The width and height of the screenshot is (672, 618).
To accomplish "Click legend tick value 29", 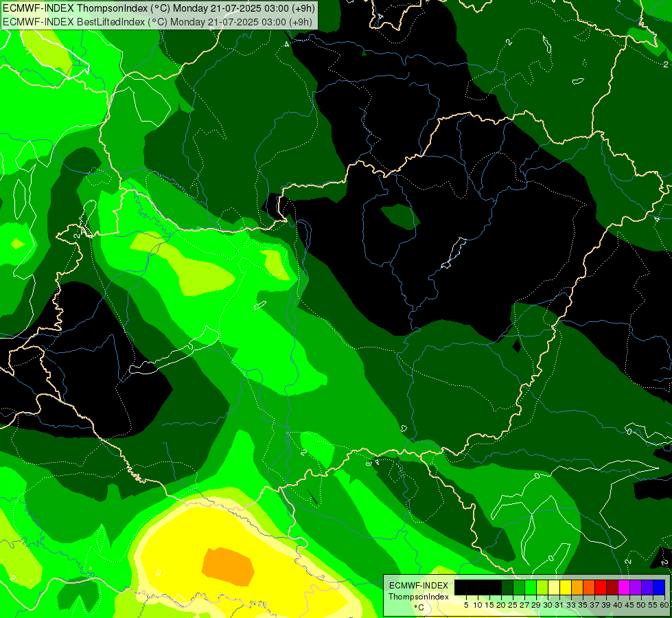I will tap(536, 605).
